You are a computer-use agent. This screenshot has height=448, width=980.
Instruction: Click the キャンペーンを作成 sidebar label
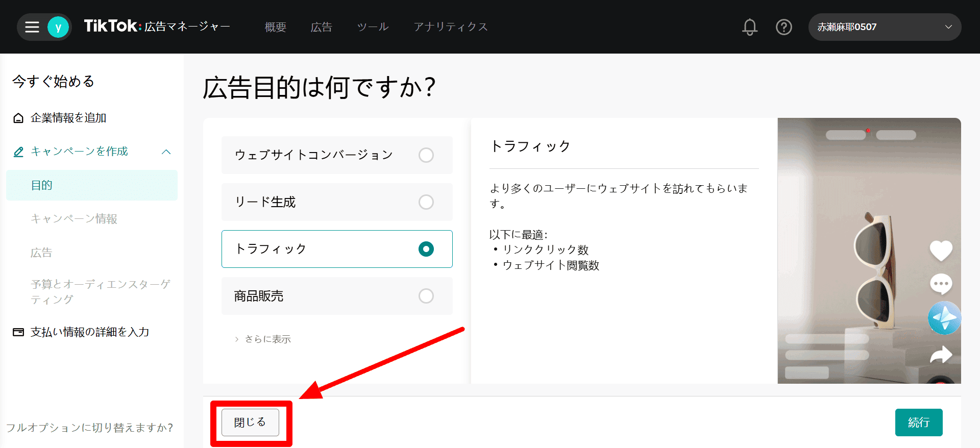point(80,152)
